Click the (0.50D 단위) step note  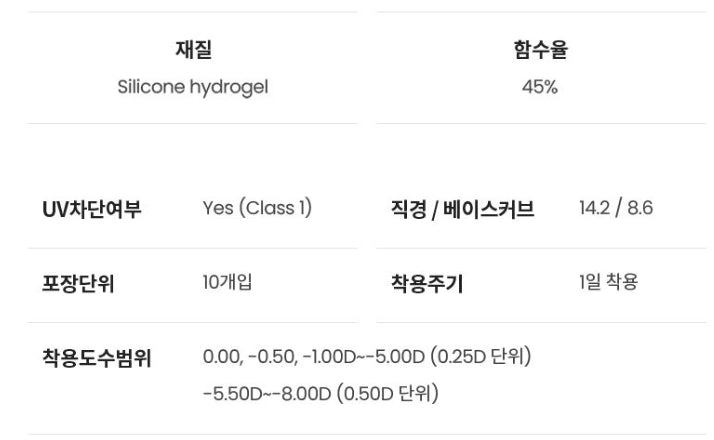388,393
